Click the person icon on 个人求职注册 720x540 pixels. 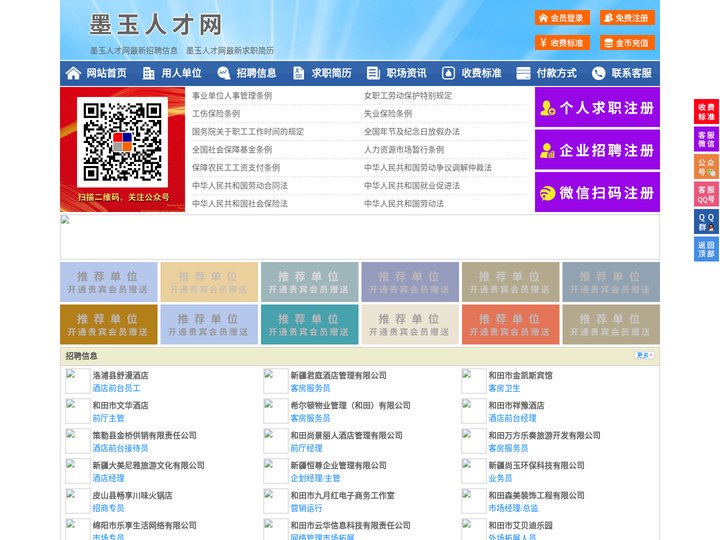point(547,108)
